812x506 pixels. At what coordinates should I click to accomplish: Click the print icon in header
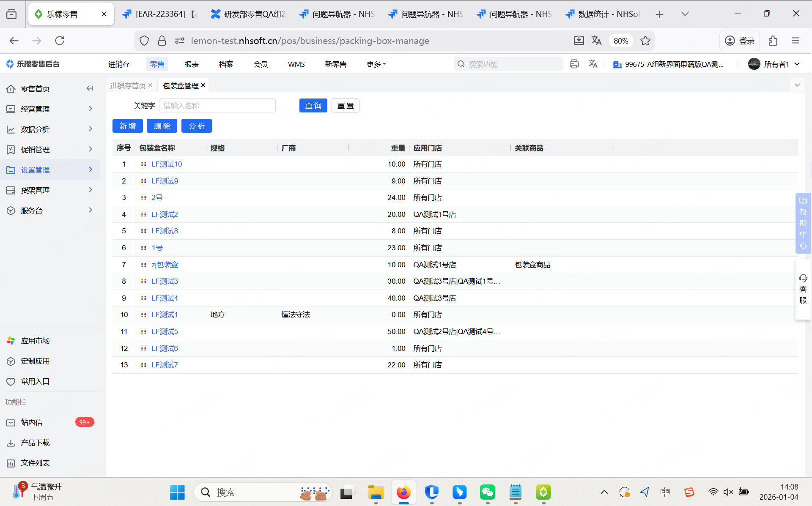tap(574, 64)
